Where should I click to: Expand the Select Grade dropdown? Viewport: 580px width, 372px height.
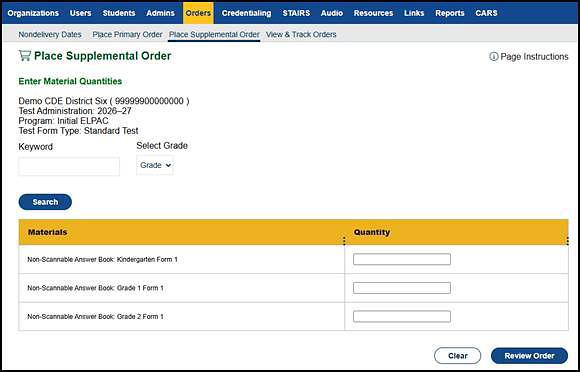tap(155, 165)
